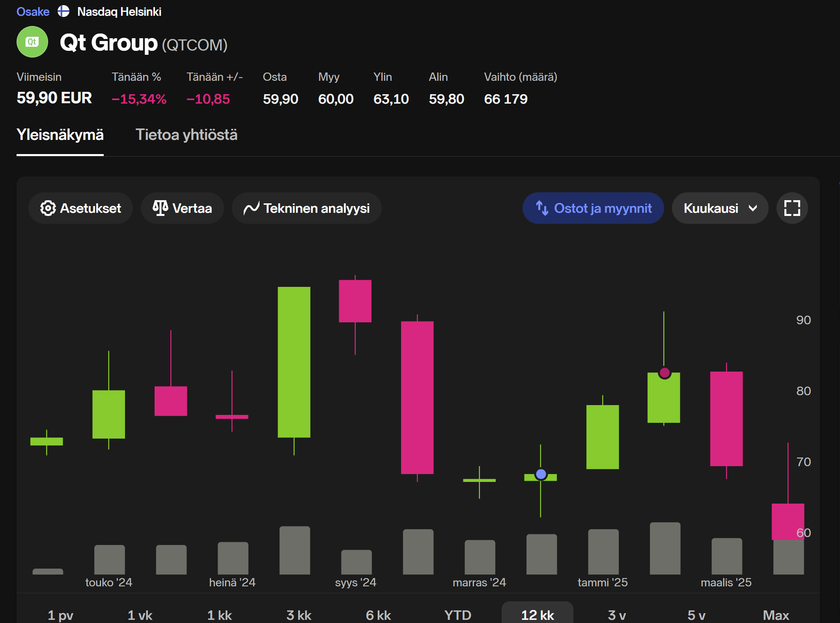
Task: Click the elo '24 green candlestick
Action: tap(294, 362)
